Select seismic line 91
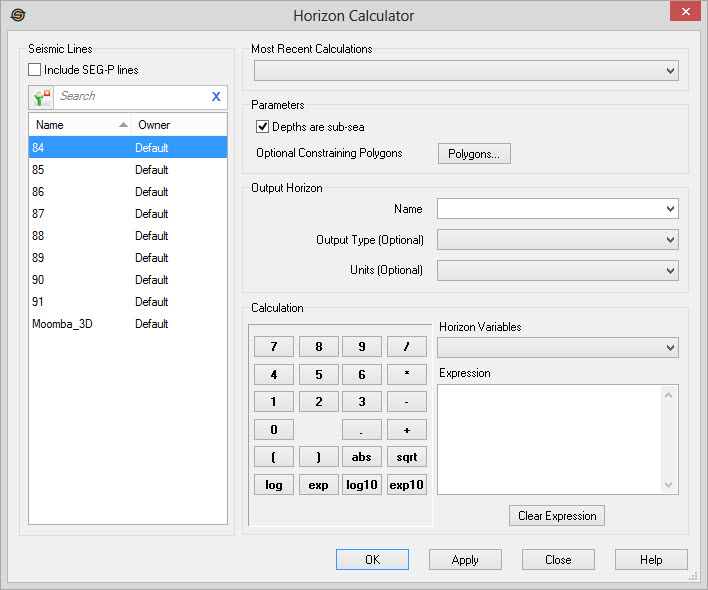Image resolution: width=708 pixels, height=590 pixels. pyautogui.click(x=128, y=301)
